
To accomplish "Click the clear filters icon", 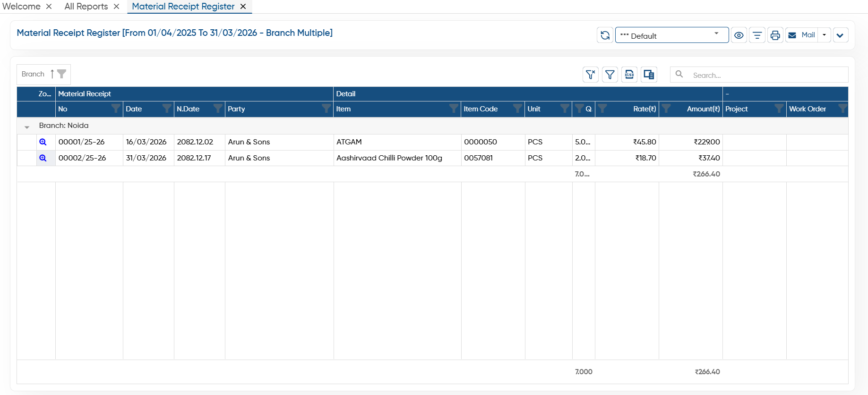I will pyautogui.click(x=591, y=75).
